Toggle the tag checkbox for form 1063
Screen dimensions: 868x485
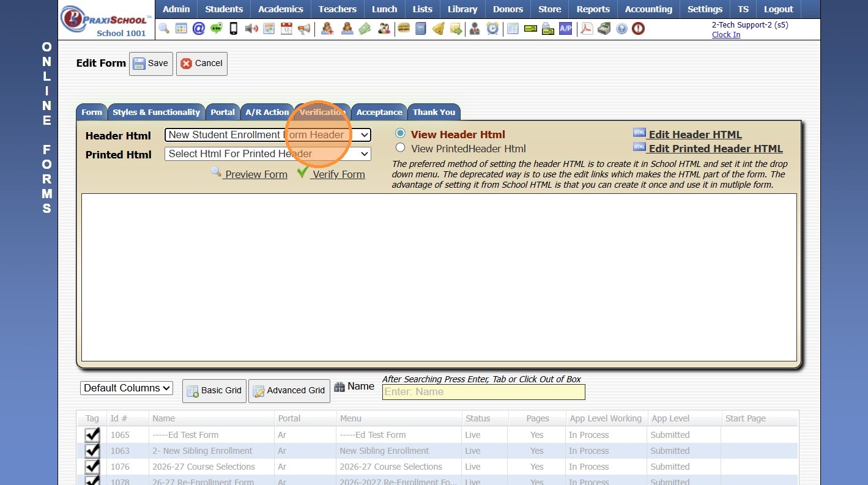pyautogui.click(x=92, y=451)
